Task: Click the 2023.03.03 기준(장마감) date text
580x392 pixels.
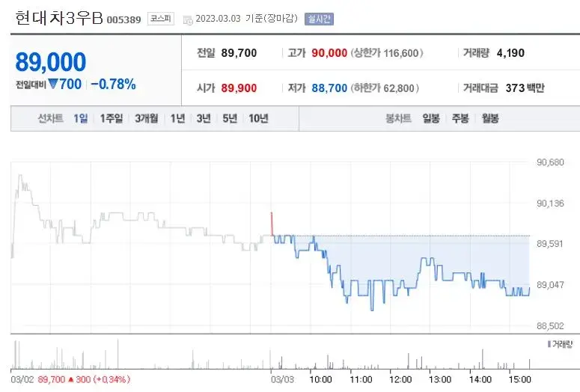Action: [x=246, y=19]
